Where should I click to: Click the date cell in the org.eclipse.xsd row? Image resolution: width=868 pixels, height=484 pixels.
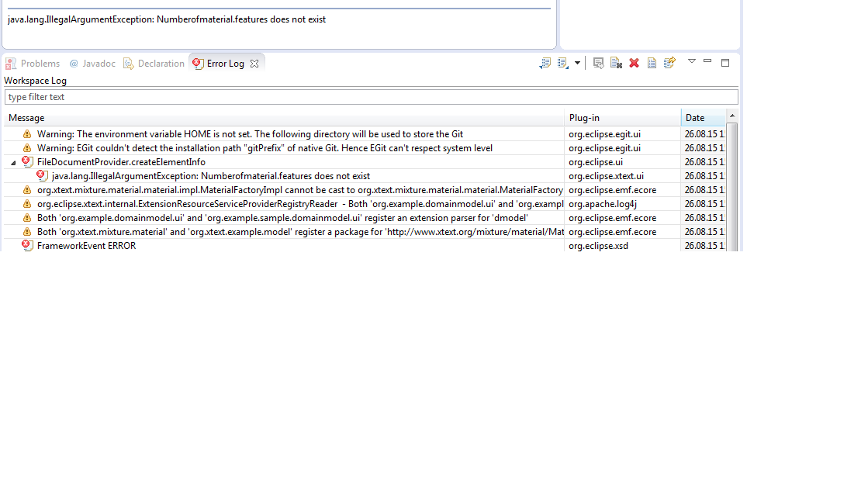pos(704,246)
